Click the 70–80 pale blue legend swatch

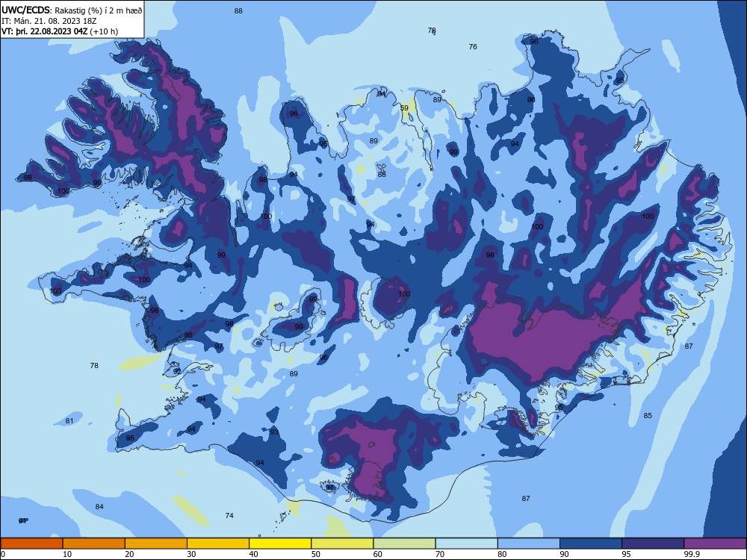pyautogui.click(x=466, y=544)
